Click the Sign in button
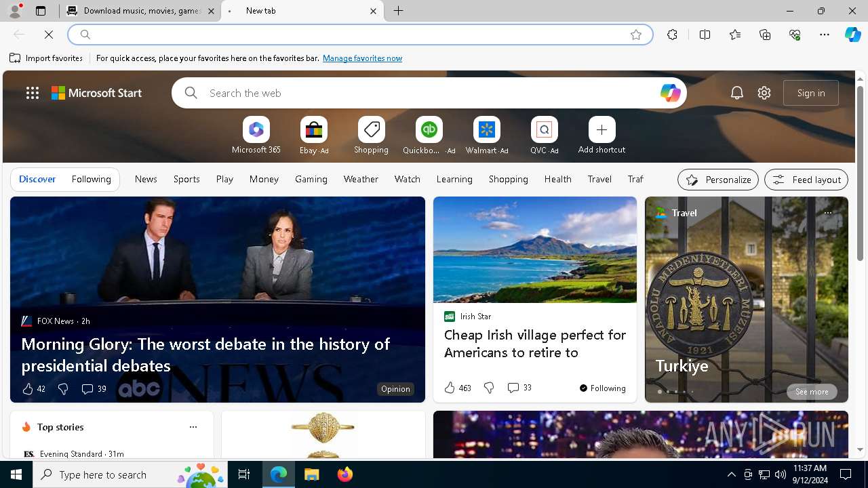The image size is (868, 488). [x=811, y=93]
